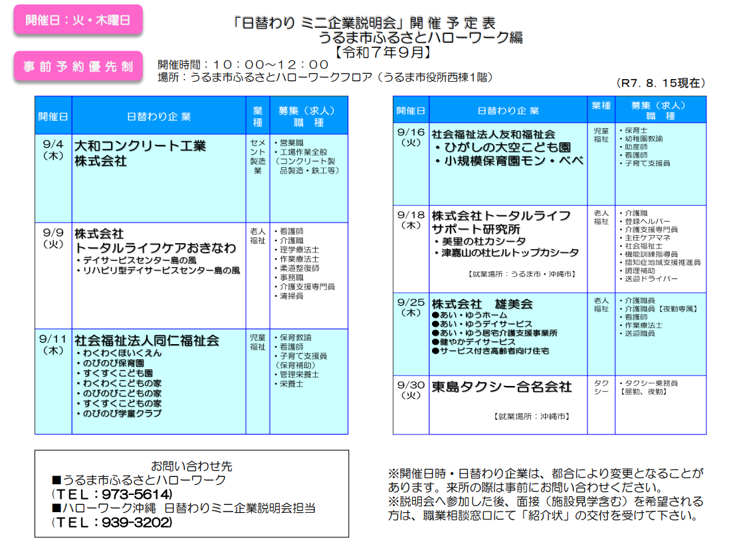
Task: Select company 株式会社 雄美会
Action: click(482, 304)
